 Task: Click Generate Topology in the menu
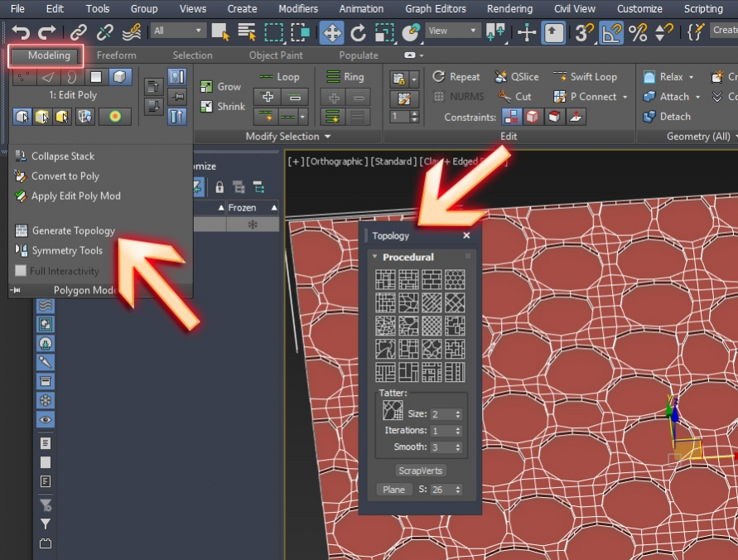point(73,231)
